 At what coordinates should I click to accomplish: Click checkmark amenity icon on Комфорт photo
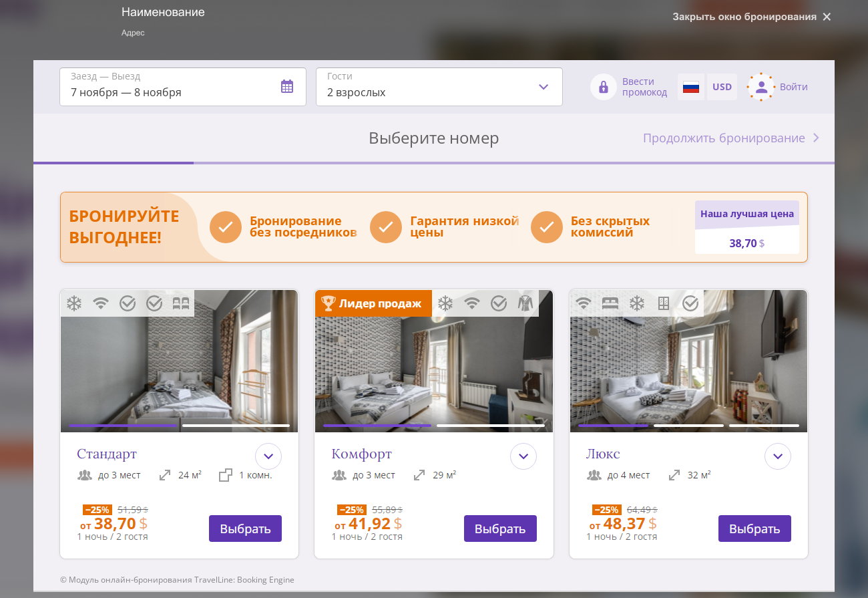[499, 303]
